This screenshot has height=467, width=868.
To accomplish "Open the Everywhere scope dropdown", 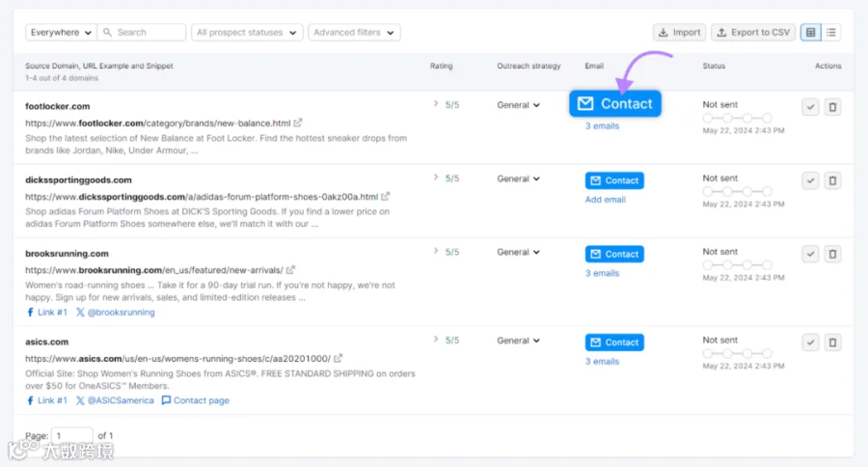I will click(x=61, y=32).
